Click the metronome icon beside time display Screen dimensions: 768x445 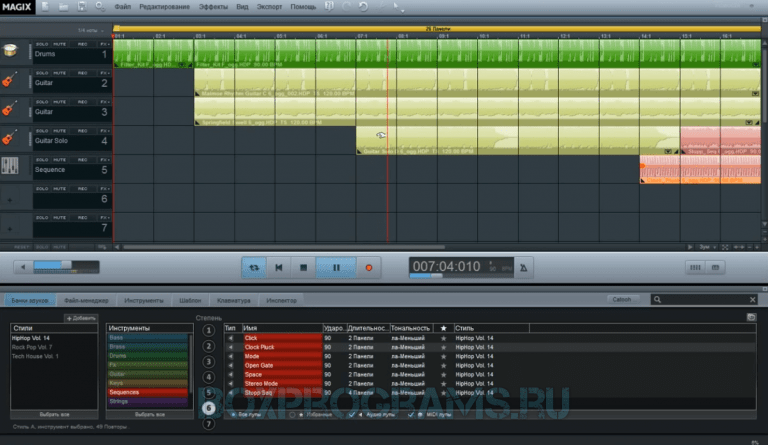tap(526, 267)
